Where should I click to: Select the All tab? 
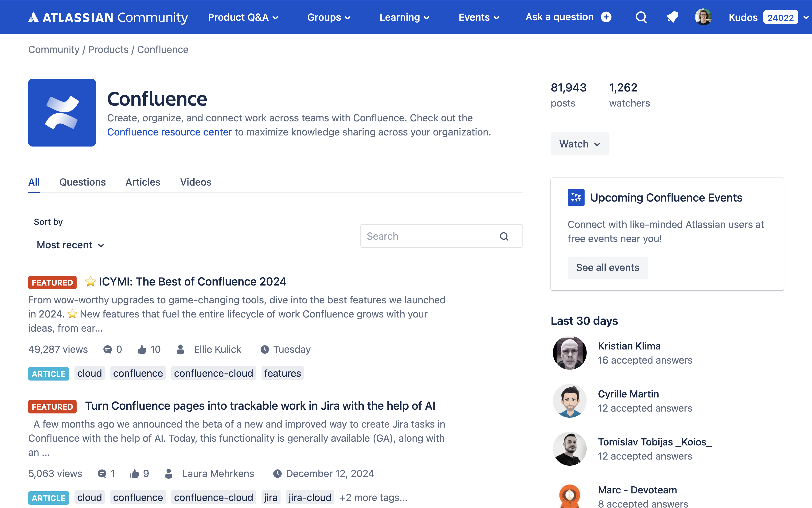coord(34,182)
